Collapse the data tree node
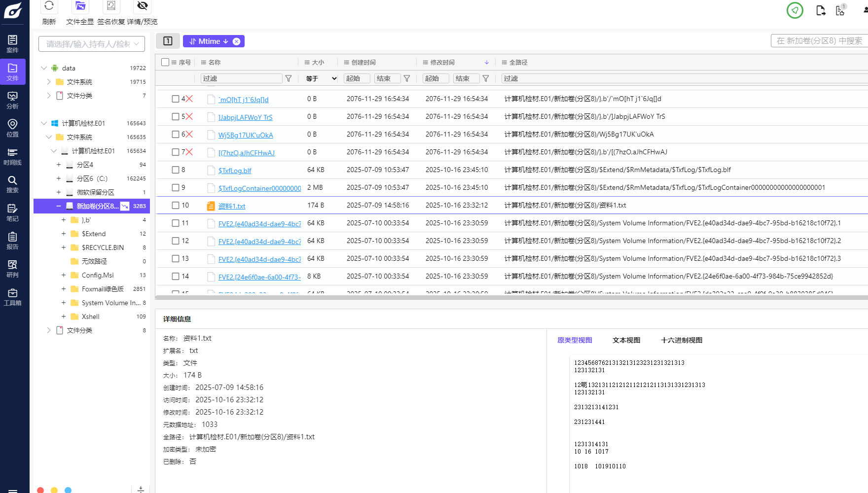This screenshot has width=868, height=493. click(x=43, y=68)
